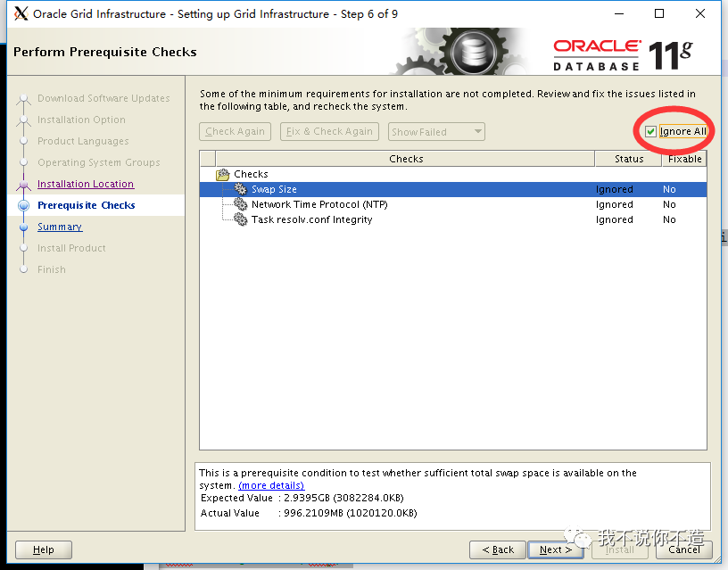The image size is (728, 570).
Task: Click the Fixable column header
Action: [684, 159]
